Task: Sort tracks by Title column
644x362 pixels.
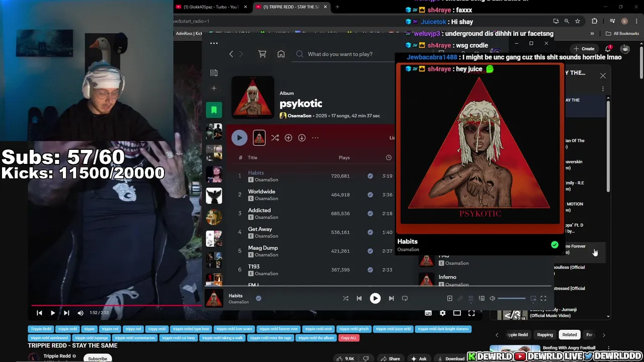Action: [253, 158]
